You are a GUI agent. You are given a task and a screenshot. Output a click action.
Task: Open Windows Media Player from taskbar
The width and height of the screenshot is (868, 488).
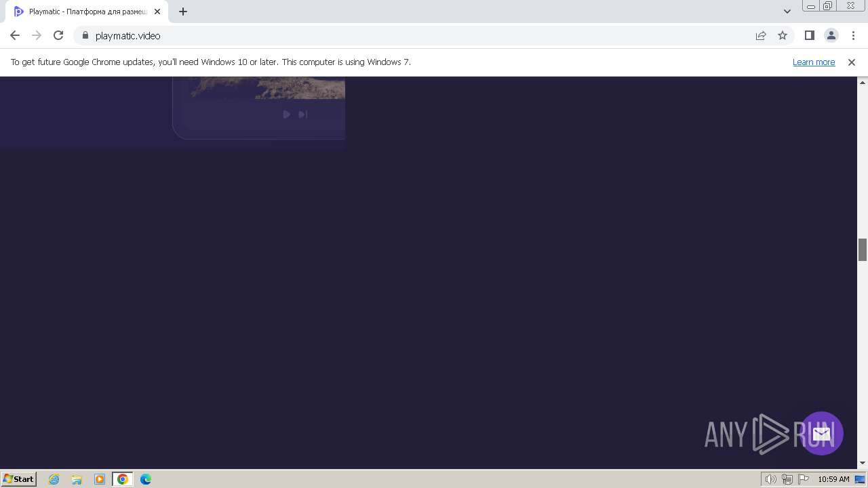100,479
